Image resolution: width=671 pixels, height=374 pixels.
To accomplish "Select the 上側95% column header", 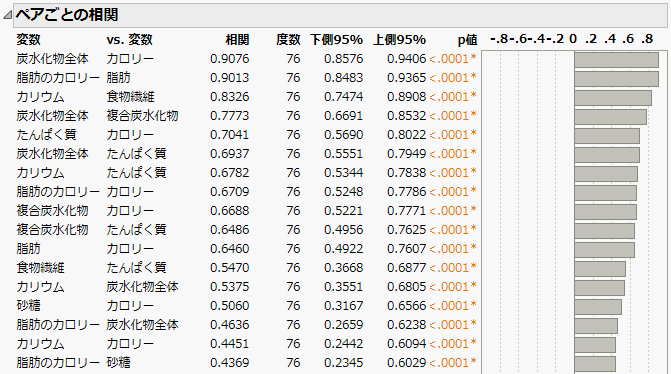I will click(399, 39).
